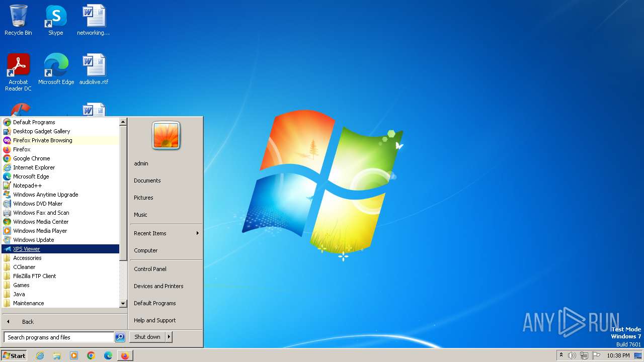Launch Desktop Gadget Gallery

(60, 131)
